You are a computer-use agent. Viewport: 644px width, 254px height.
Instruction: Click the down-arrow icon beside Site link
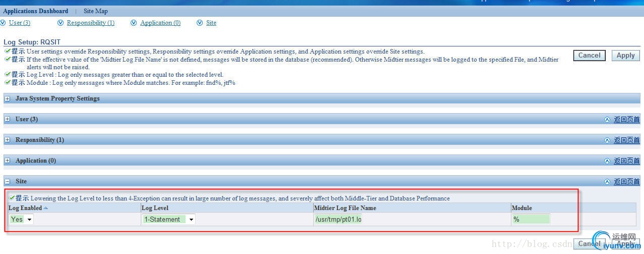200,23
